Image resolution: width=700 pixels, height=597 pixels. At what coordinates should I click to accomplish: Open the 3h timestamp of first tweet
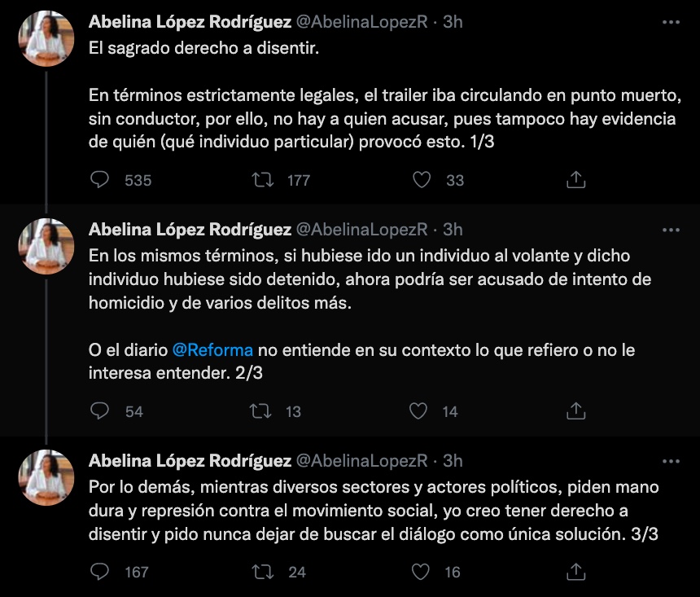coord(453,22)
